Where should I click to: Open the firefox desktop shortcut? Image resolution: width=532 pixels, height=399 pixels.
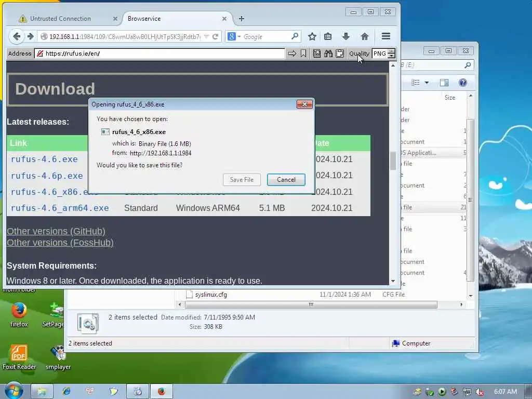point(19,315)
